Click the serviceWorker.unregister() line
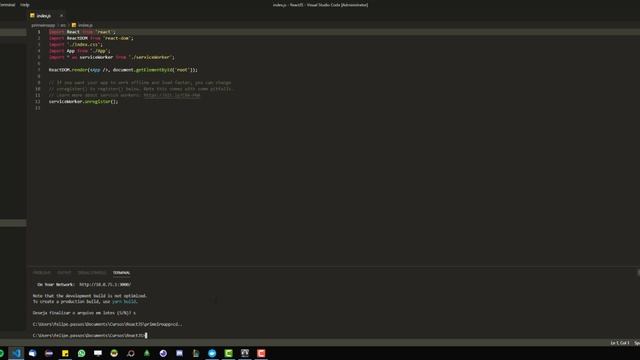Screen dimensions: 640x360 (x=83, y=102)
